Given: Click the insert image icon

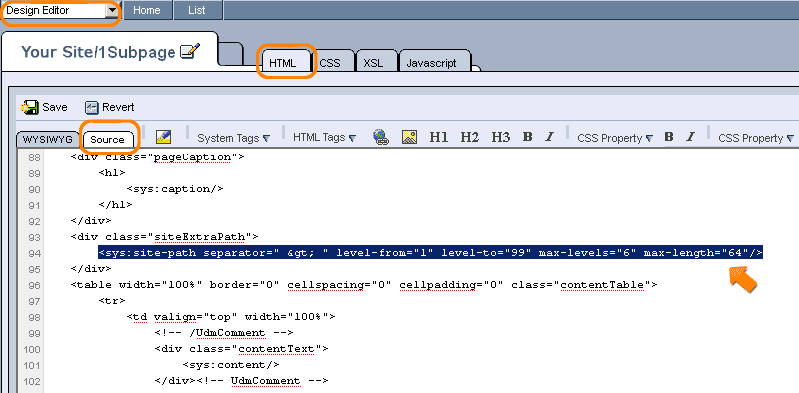Looking at the screenshot, I should click(409, 137).
